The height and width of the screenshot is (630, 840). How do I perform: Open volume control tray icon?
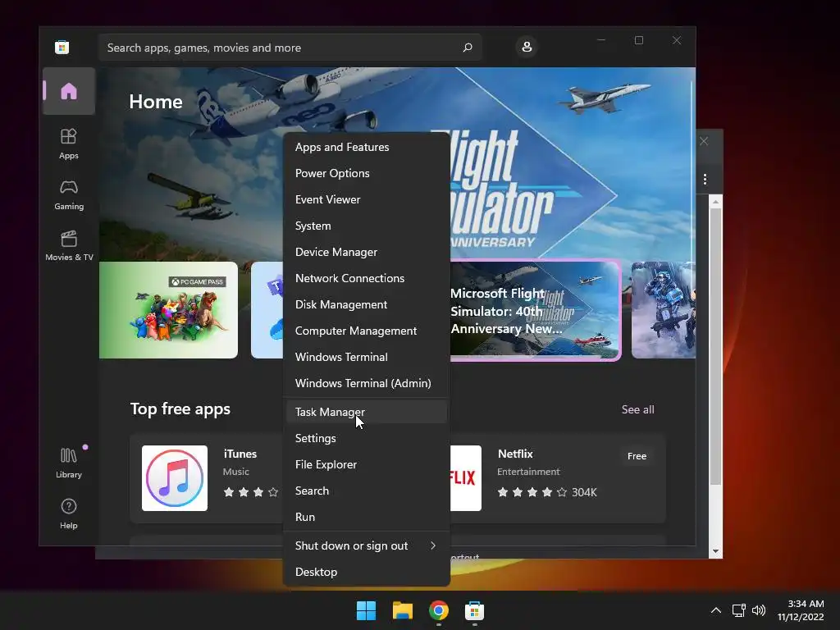coord(759,610)
